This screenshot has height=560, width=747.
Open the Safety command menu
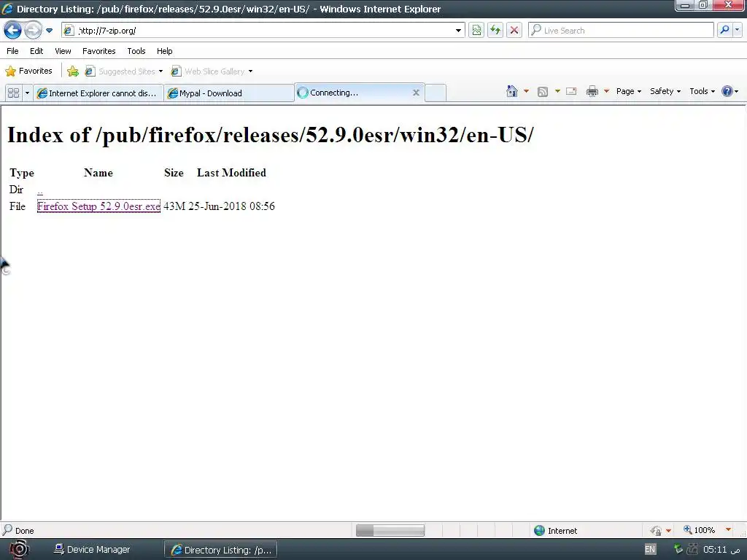tap(665, 91)
